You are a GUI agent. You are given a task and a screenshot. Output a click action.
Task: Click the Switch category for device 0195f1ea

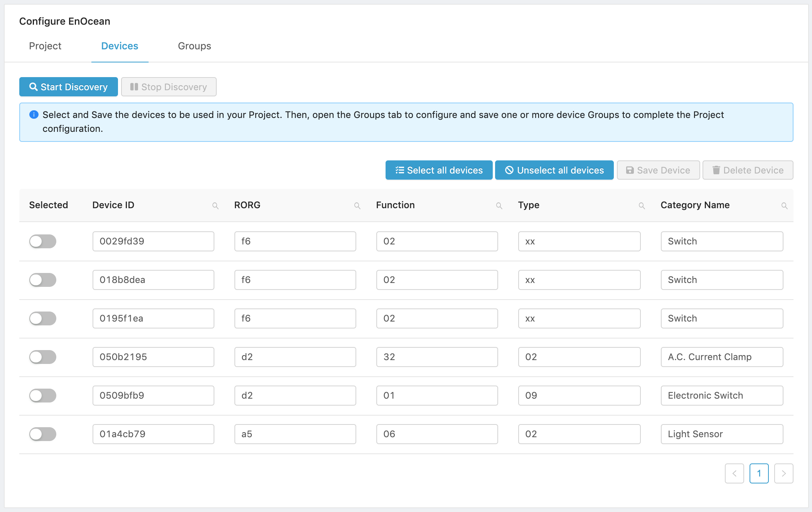[722, 318]
